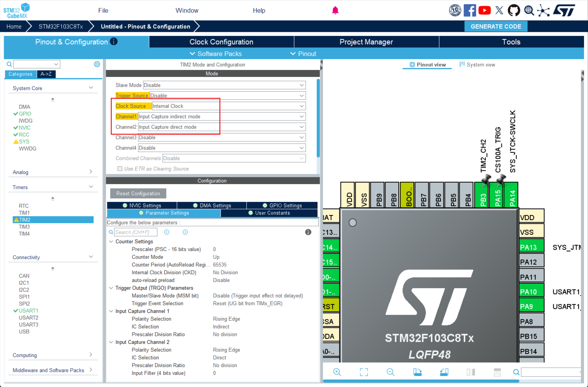
Task: Select TIM3 in the Timers list
Action: (24, 227)
